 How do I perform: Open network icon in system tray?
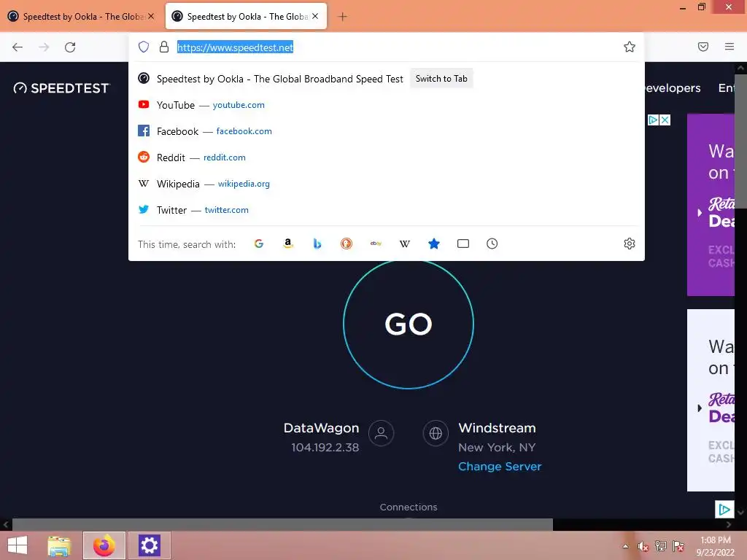[x=661, y=546]
